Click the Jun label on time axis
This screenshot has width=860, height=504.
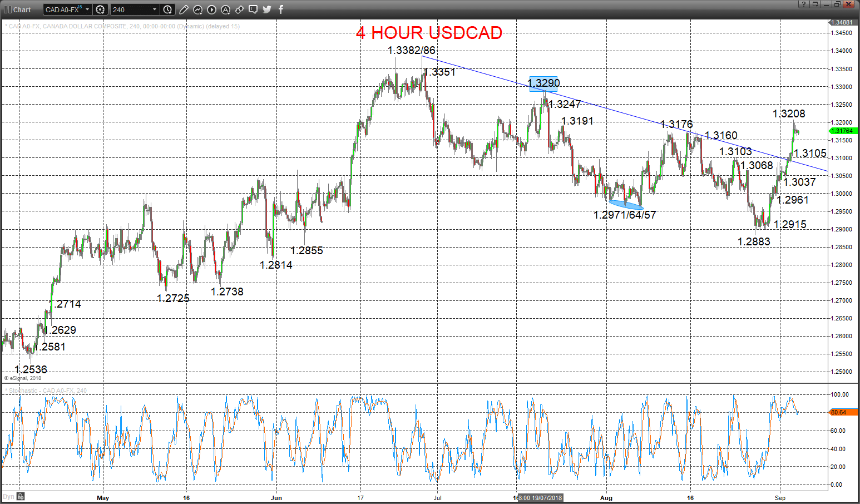[276, 498]
